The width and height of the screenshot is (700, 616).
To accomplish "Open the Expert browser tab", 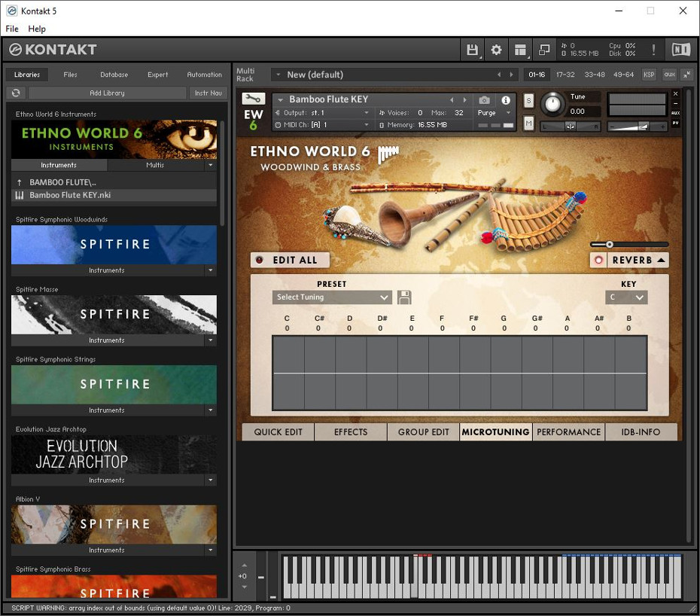I will [157, 75].
